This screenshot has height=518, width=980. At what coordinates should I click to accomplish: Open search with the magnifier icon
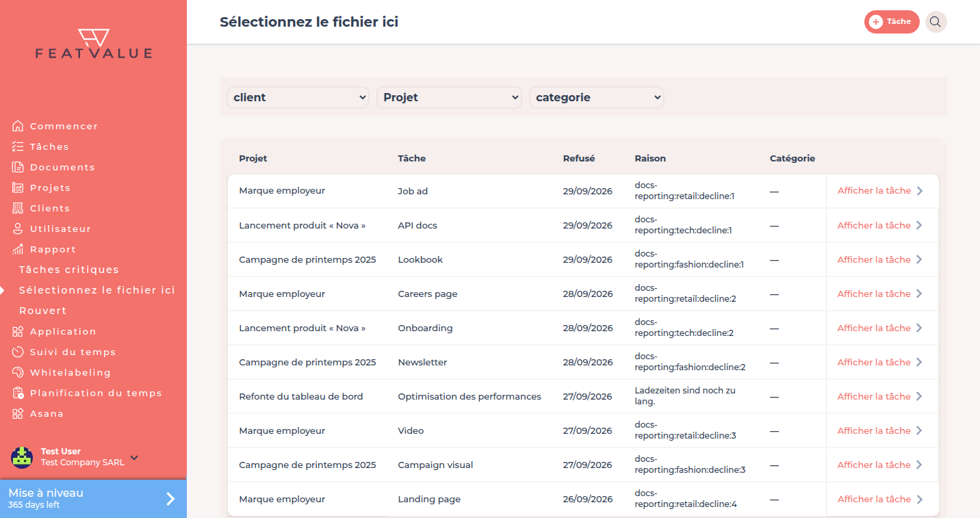(x=936, y=22)
